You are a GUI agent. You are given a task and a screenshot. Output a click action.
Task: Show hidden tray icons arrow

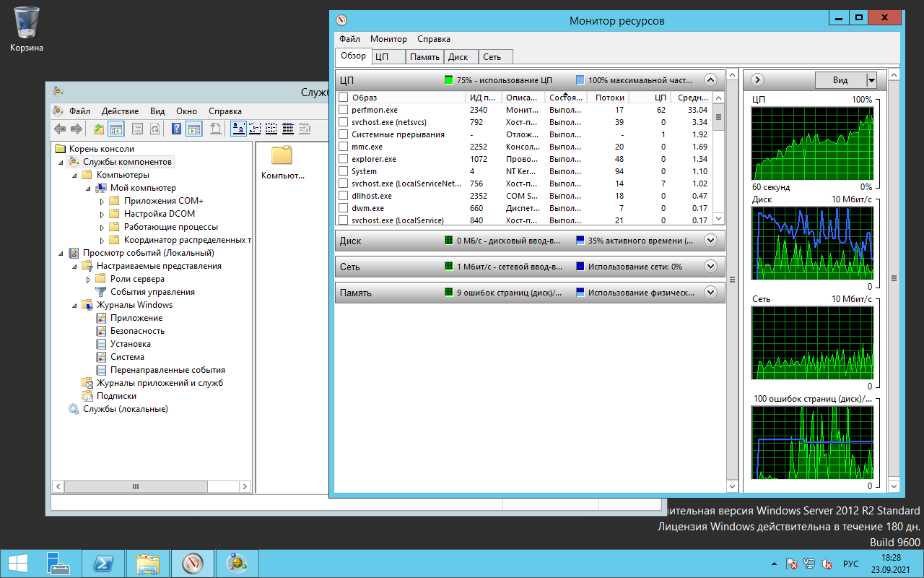pos(775,564)
